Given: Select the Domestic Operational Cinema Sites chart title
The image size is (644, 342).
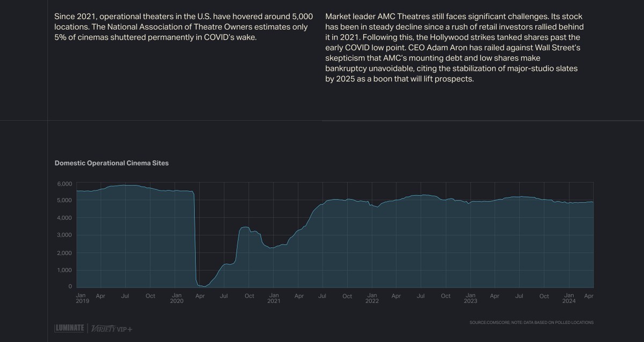Looking at the screenshot, I should click(x=112, y=163).
